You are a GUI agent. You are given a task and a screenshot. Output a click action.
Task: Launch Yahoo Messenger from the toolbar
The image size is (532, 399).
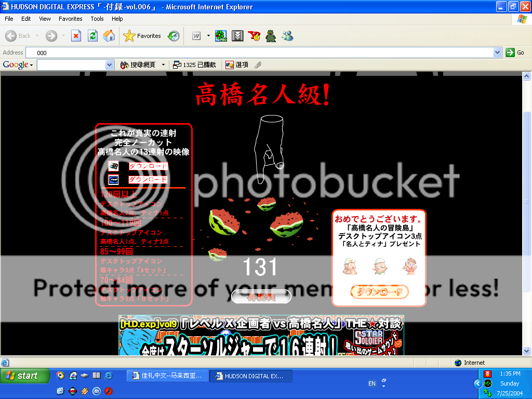coord(254,36)
